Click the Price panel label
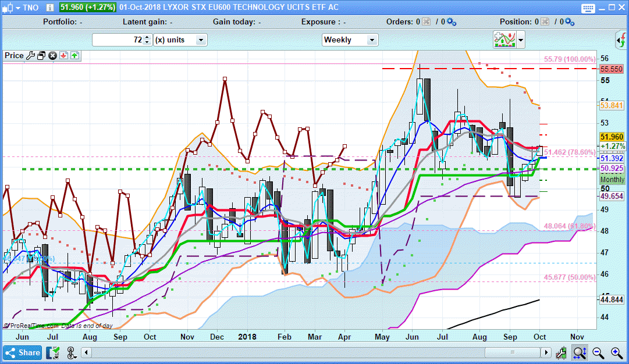 (14, 55)
